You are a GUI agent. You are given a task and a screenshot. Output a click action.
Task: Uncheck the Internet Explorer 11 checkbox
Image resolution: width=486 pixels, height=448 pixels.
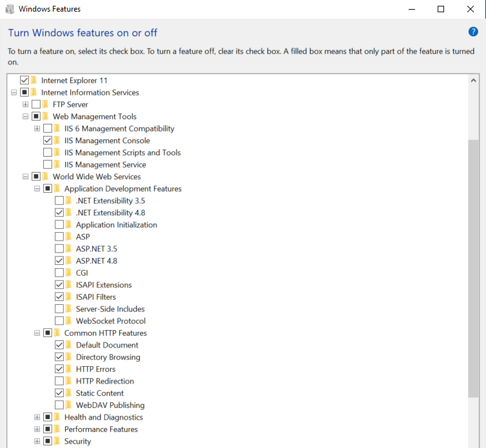(x=24, y=80)
